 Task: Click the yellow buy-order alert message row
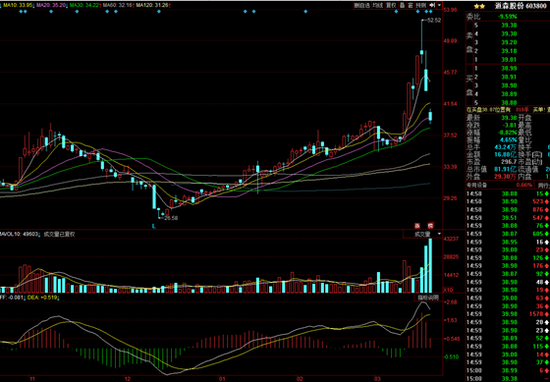click(x=508, y=110)
